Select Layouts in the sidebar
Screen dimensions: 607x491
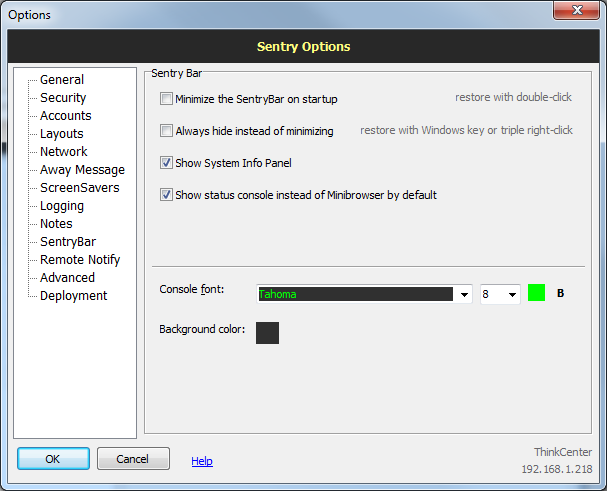tap(62, 134)
